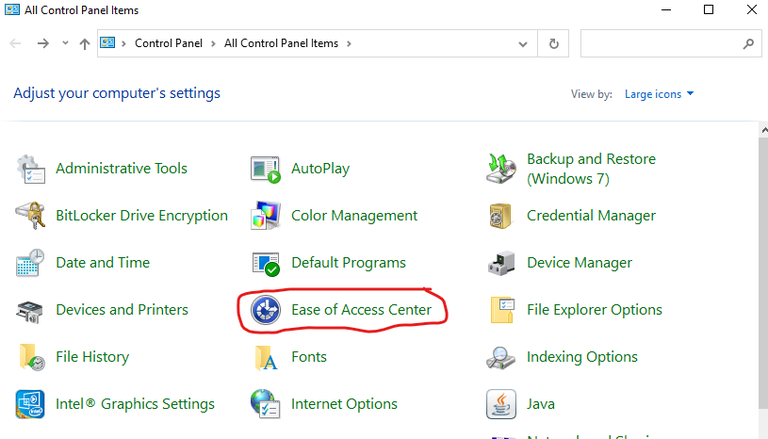
Task: Minimize the Control Panel window
Action: [x=666, y=10]
